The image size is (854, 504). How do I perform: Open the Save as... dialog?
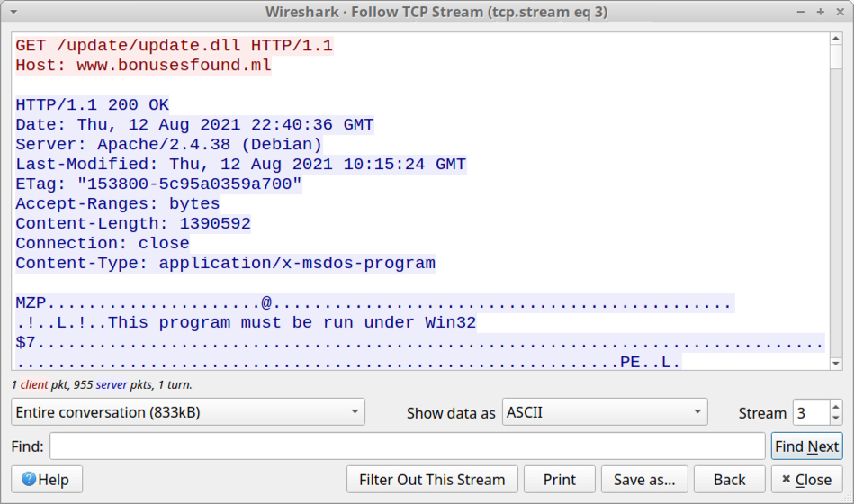(644, 480)
